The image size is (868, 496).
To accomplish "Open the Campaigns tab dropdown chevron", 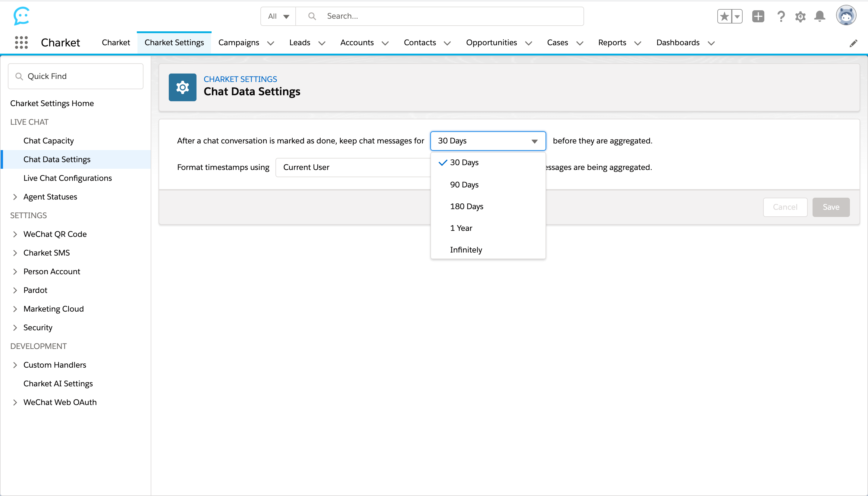I will (271, 43).
